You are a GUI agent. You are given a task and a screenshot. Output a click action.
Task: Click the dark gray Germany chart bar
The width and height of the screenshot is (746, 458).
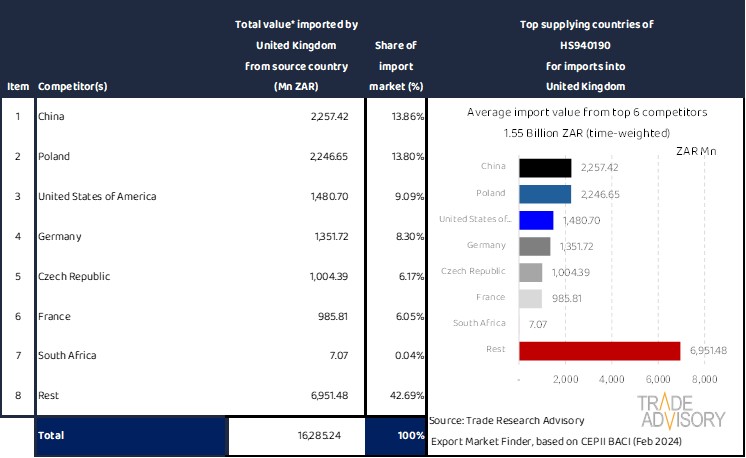[534, 246]
